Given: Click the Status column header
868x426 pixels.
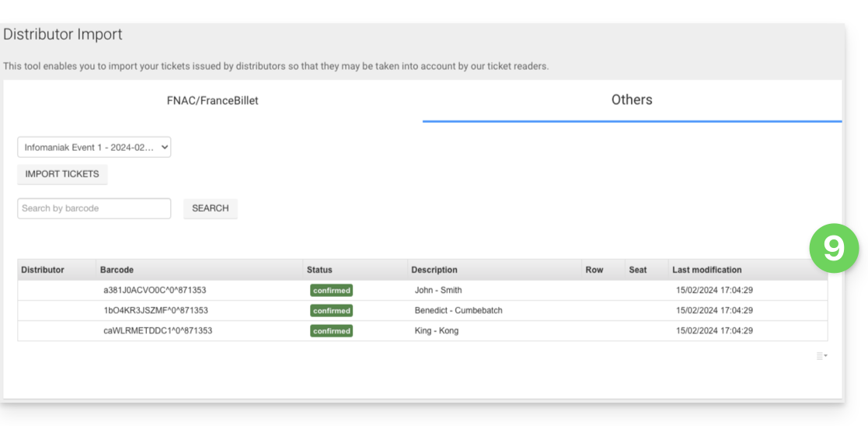Looking at the screenshot, I should tap(319, 270).
